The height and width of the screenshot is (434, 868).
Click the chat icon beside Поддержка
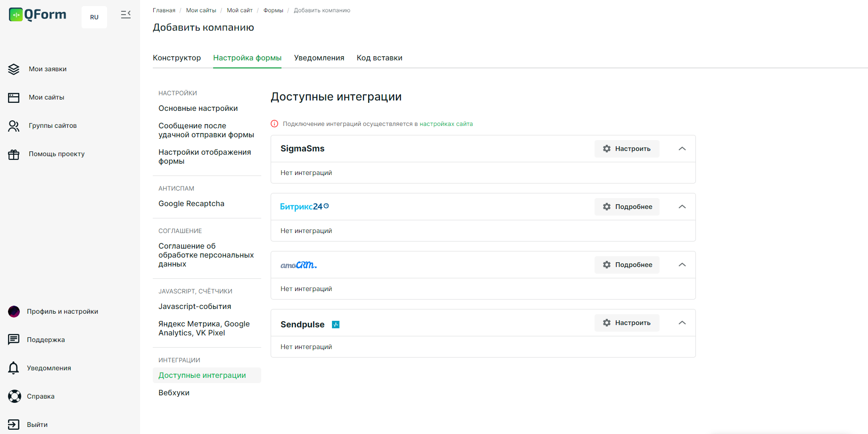click(x=14, y=340)
